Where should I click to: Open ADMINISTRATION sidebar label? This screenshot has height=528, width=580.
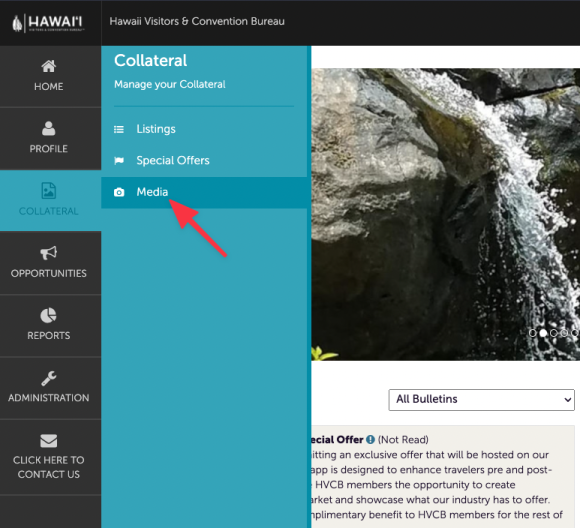(48, 398)
